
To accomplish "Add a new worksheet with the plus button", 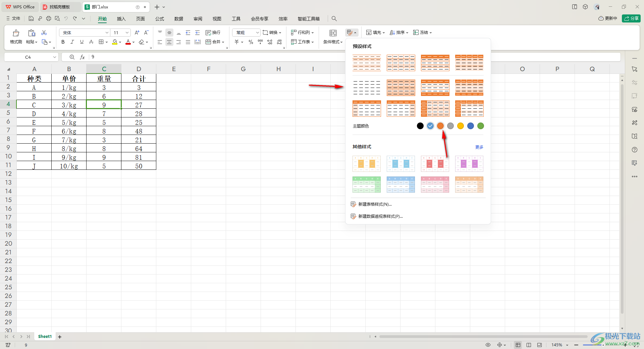I will pos(60,337).
